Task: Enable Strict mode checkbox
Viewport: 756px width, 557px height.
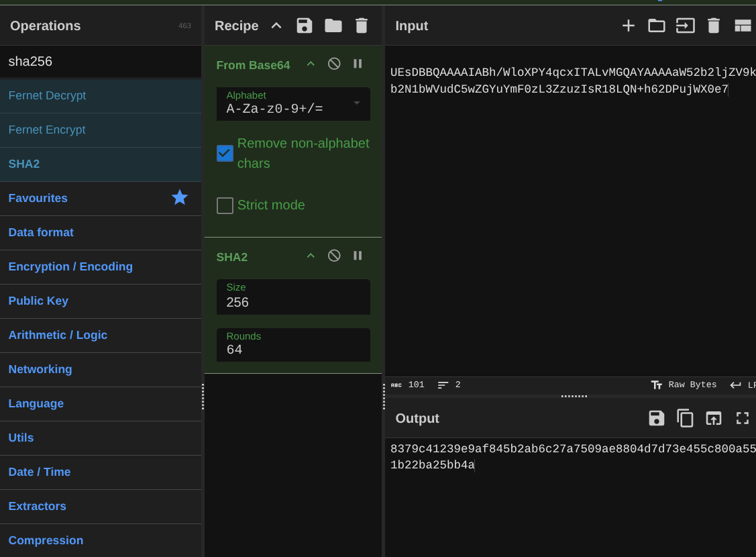Action: [225, 205]
